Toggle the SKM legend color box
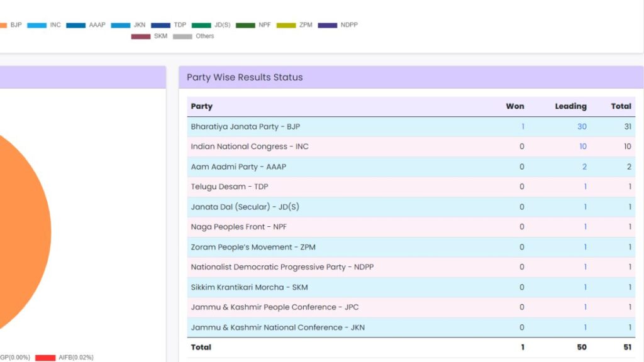 click(141, 36)
